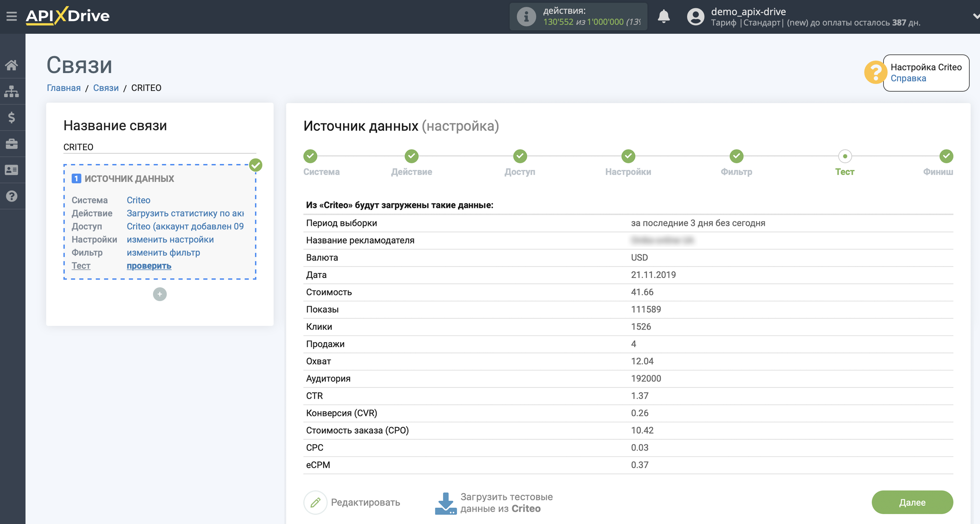Click проверить test link
This screenshot has height=524, width=980.
(x=149, y=266)
